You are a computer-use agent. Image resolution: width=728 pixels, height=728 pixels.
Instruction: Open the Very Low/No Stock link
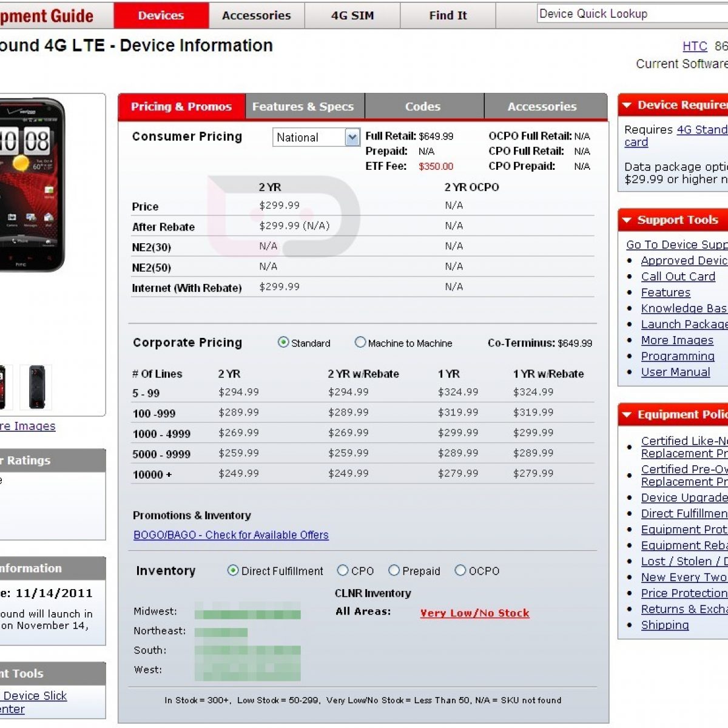474,613
